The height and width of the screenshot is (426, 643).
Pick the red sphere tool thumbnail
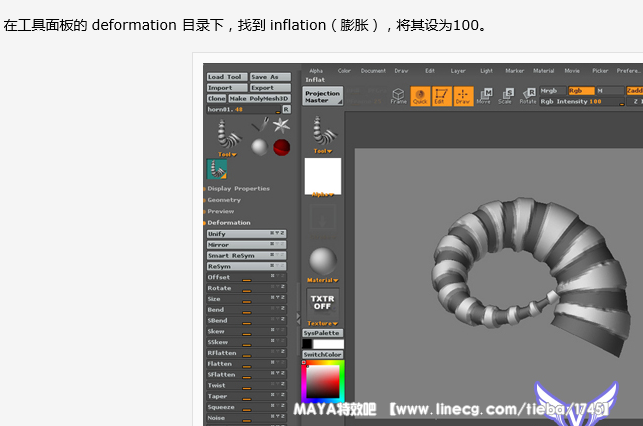(281, 148)
